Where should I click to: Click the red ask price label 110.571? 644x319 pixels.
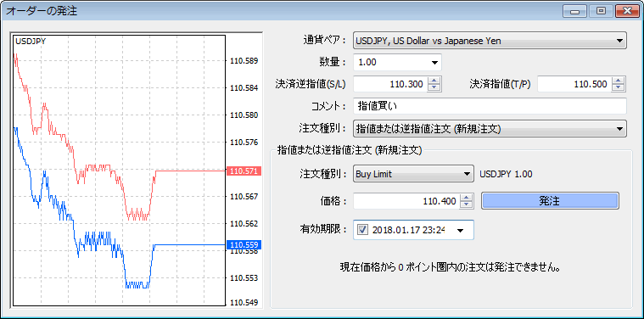(244, 171)
